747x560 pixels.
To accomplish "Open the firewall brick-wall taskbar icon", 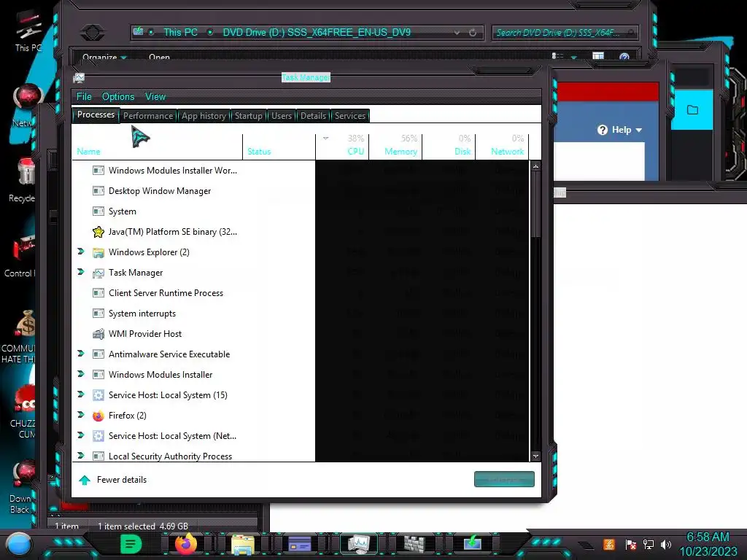I will click(x=414, y=544).
